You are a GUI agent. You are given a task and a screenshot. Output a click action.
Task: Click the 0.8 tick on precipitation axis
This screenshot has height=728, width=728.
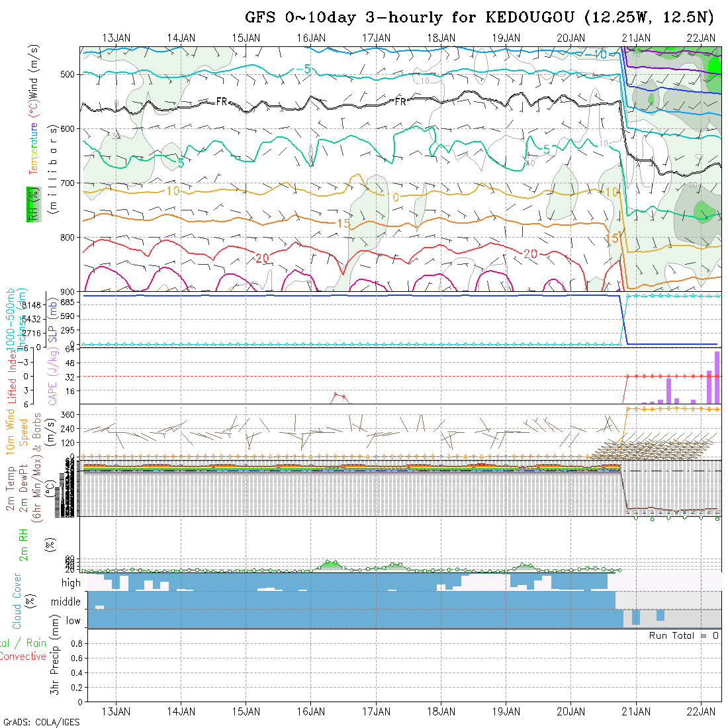pos(75,643)
